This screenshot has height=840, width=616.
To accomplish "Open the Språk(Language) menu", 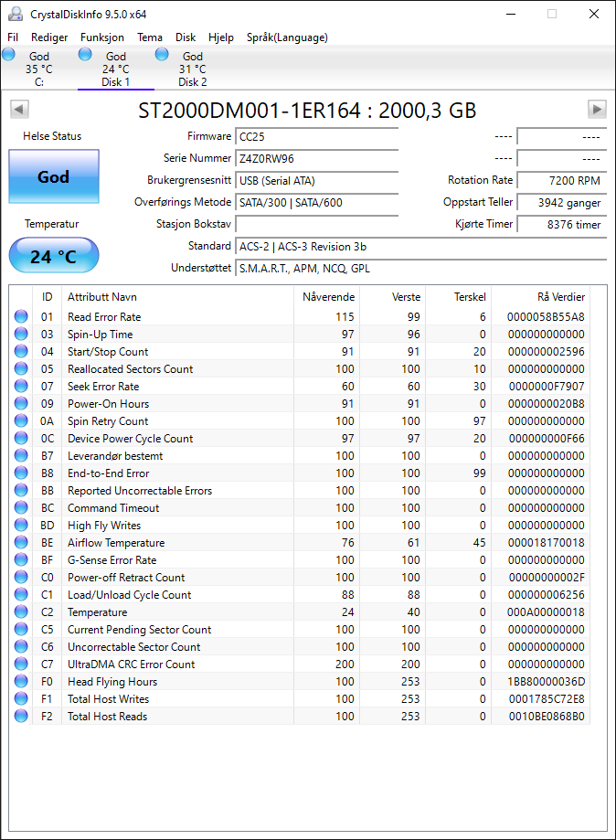I will pyautogui.click(x=287, y=37).
